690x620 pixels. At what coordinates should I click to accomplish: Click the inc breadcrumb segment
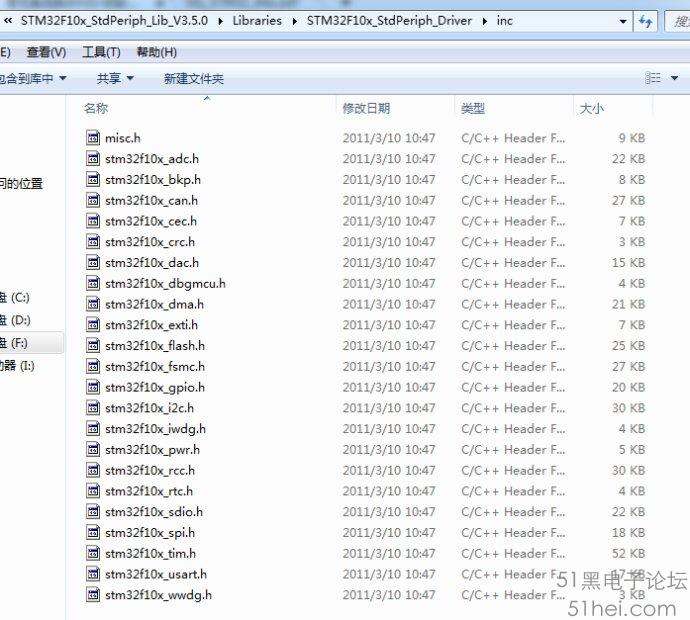point(505,21)
